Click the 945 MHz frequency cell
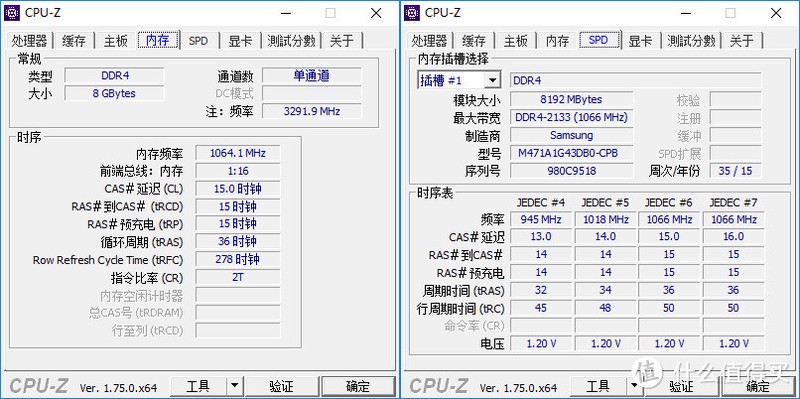Screen dimensions: 800x399 (541, 219)
